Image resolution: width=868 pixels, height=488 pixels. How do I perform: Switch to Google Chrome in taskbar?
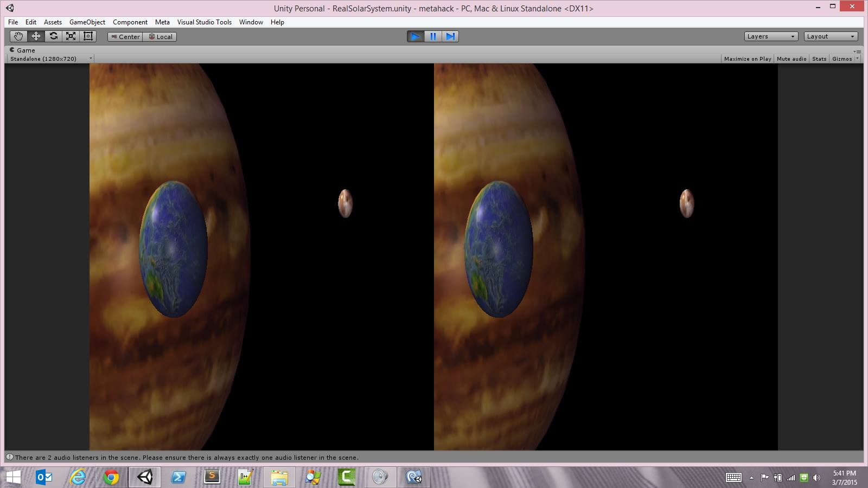[111, 477]
